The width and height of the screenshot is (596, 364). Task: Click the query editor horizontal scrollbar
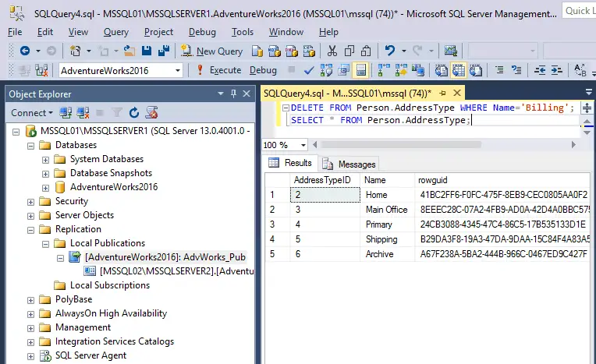coord(401,145)
